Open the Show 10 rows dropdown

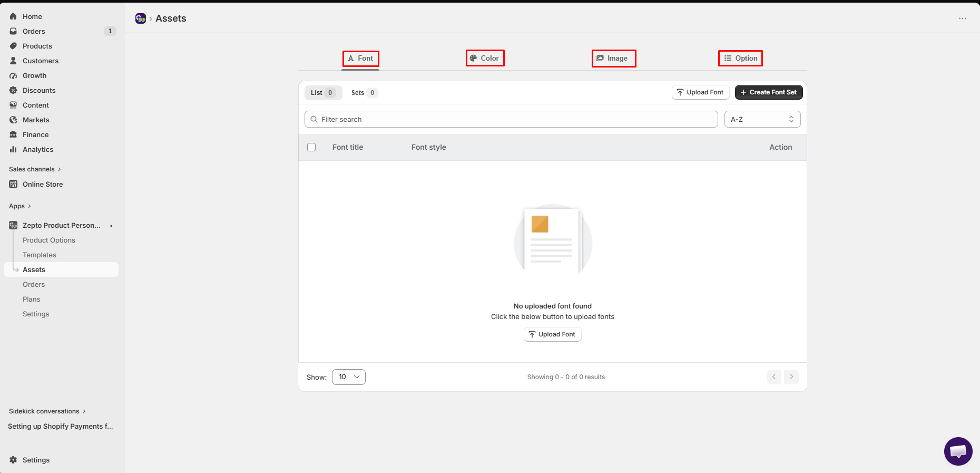pyautogui.click(x=349, y=377)
